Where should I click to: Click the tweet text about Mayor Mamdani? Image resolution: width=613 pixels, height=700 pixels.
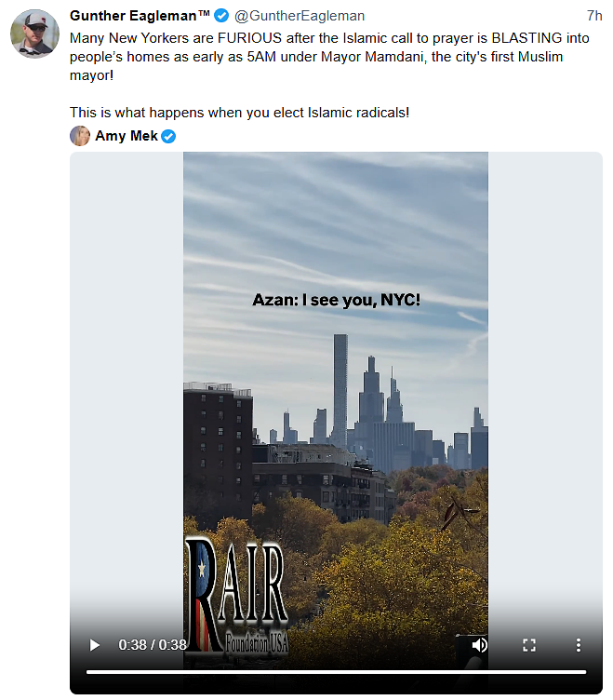pyautogui.click(x=329, y=57)
